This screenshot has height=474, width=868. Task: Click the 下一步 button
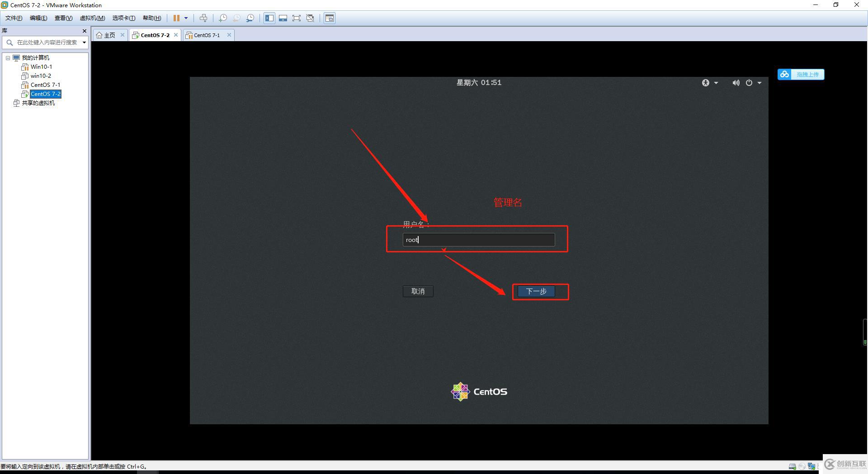[x=536, y=291]
